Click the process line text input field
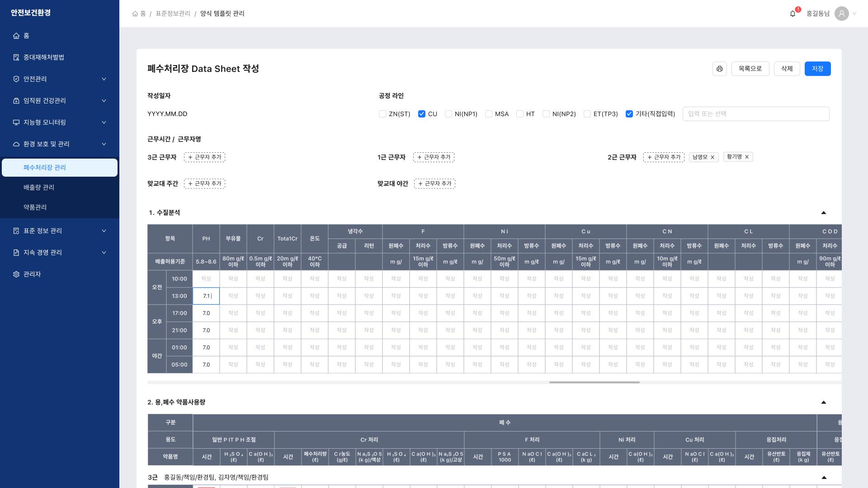This screenshot has height=488, width=868. [755, 114]
